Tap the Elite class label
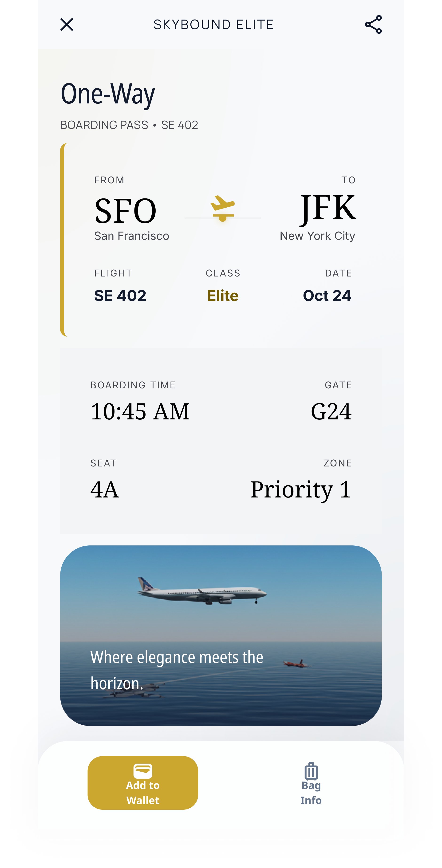This screenshot has width=442, height=868. [223, 296]
